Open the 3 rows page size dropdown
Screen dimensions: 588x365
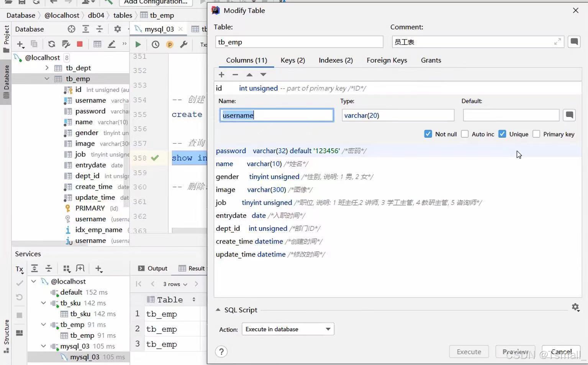coord(175,284)
